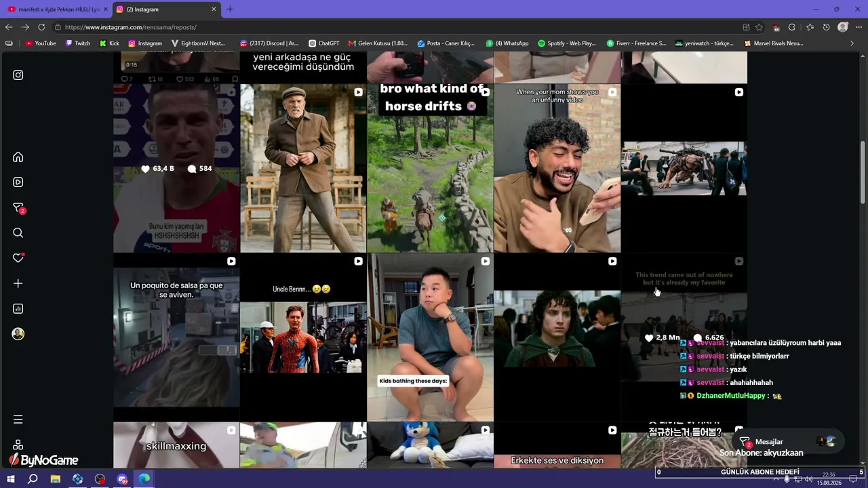Screen dimensions: 868x488
Task: Open Gelen Kutusu Gmail bookmark
Action: pos(378,43)
